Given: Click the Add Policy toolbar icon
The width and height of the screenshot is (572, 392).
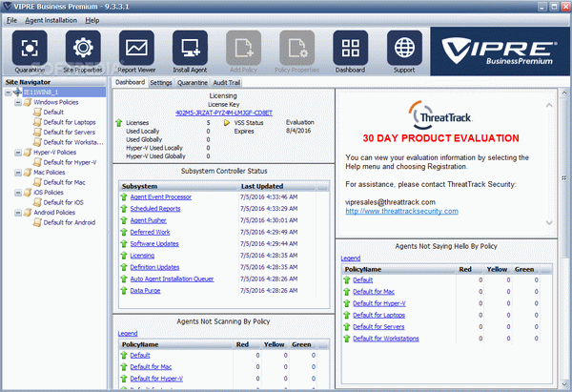Looking at the screenshot, I should [243, 48].
